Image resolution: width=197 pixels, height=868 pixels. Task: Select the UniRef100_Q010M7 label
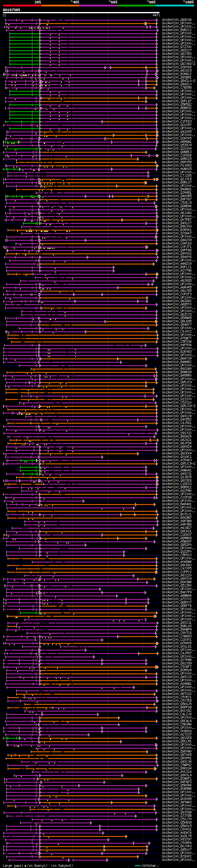tap(176, 125)
